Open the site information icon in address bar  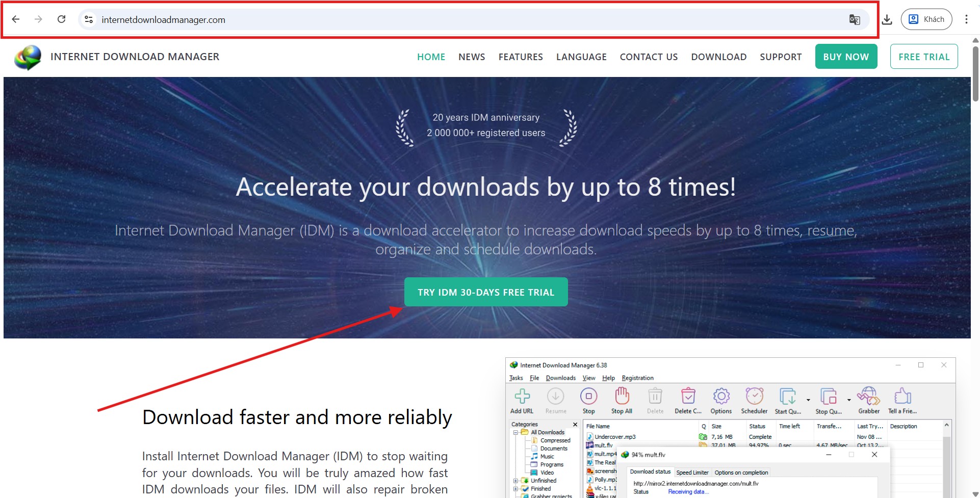tap(89, 19)
